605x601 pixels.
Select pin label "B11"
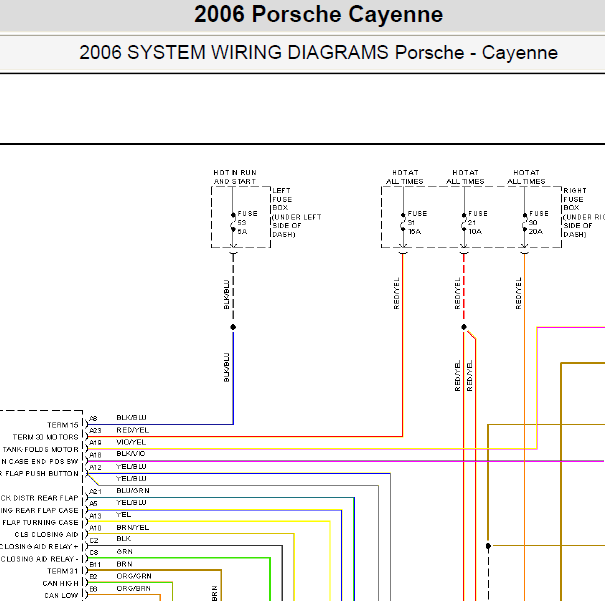[x=95, y=565]
